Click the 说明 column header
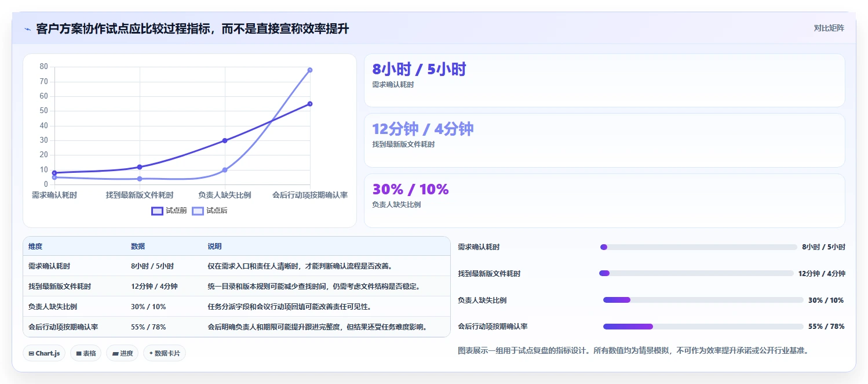Viewport: 868px width, 384px height. click(214, 247)
